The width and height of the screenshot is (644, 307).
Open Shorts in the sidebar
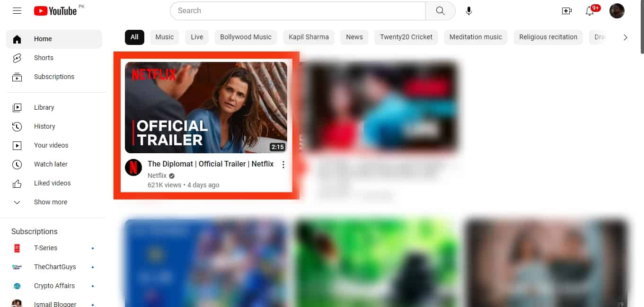[54, 58]
